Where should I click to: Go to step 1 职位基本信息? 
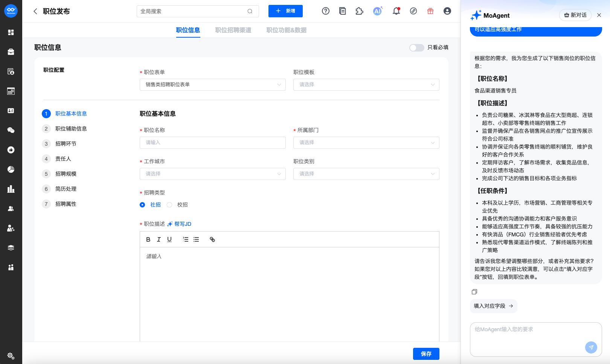tap(64, 114)
